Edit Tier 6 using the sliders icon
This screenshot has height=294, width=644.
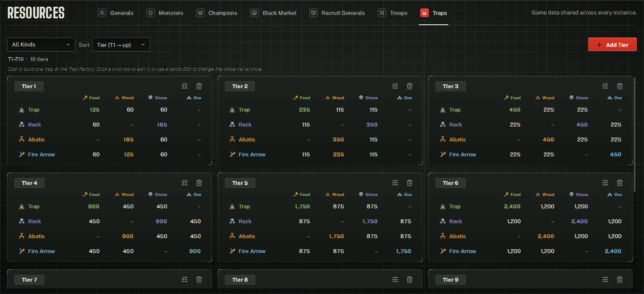click(605, 183)
